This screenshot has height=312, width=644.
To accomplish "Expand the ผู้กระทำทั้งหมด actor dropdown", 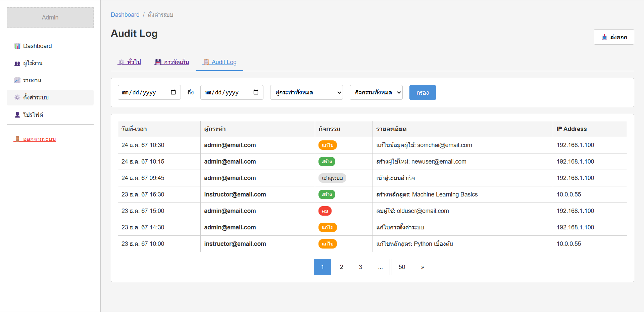I will (306, 92).
